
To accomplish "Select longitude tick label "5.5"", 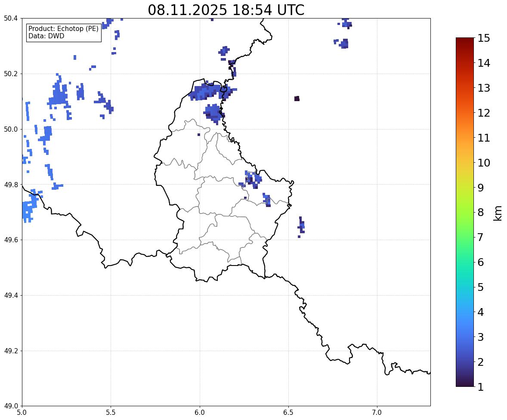I will tap(111, 413).
